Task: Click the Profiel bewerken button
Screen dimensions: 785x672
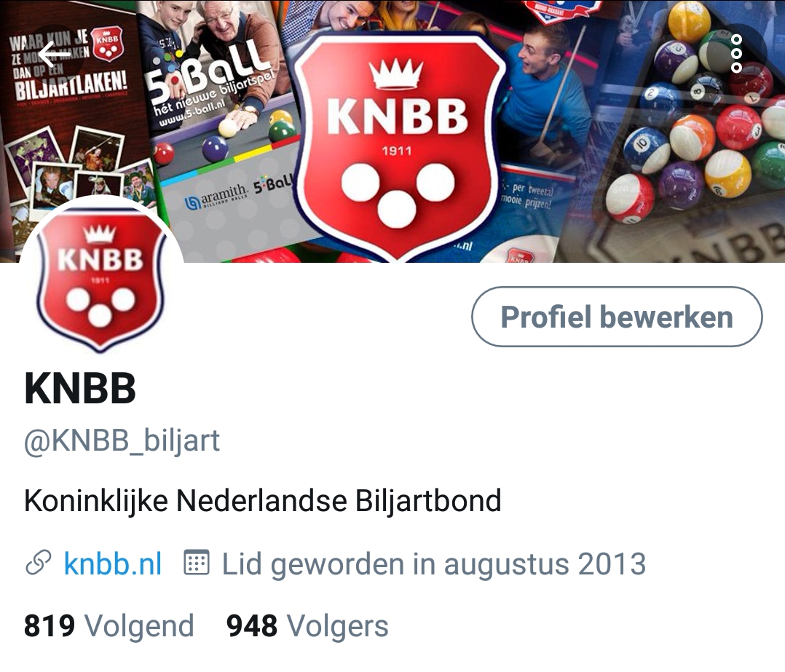Action: point(617,317)
